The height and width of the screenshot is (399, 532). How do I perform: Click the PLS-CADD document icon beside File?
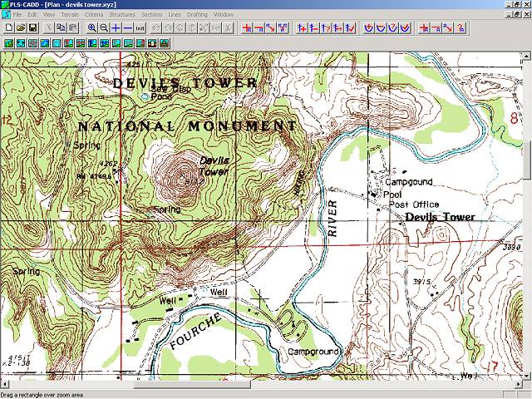pos(6,15)
